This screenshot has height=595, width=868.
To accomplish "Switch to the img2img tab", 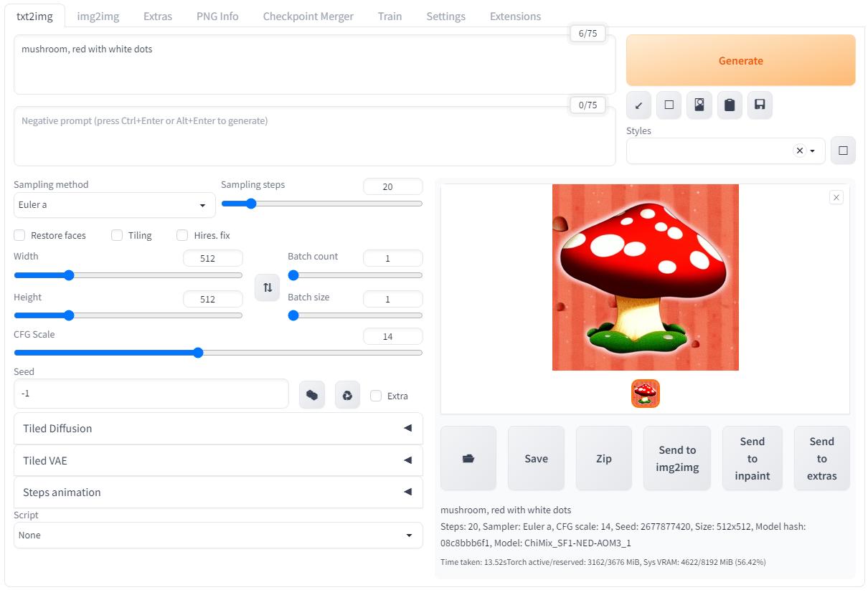I will tap(98, 16).
